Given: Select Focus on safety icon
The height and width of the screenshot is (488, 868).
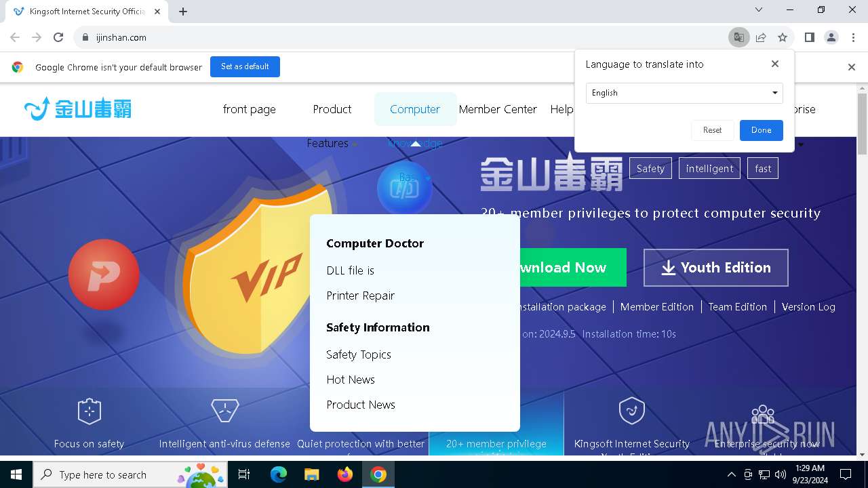Looking at the screenshot, I should coord(89,411).
